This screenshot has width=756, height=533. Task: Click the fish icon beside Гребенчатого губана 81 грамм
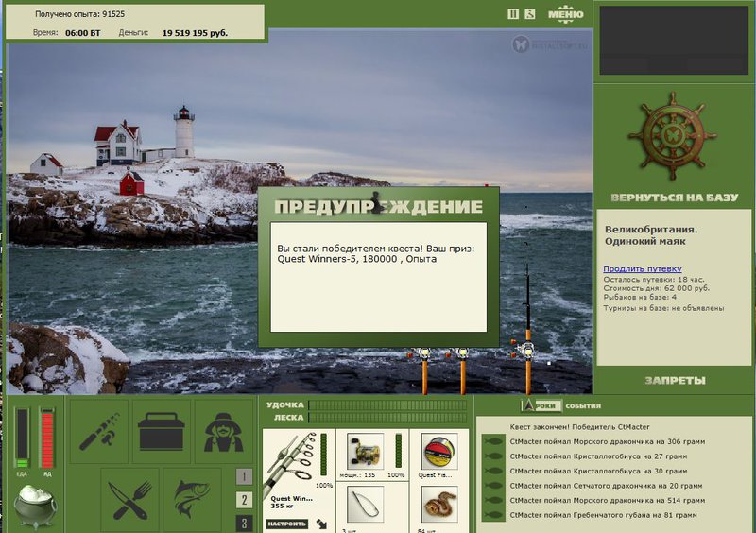click(x=493, y=515)
